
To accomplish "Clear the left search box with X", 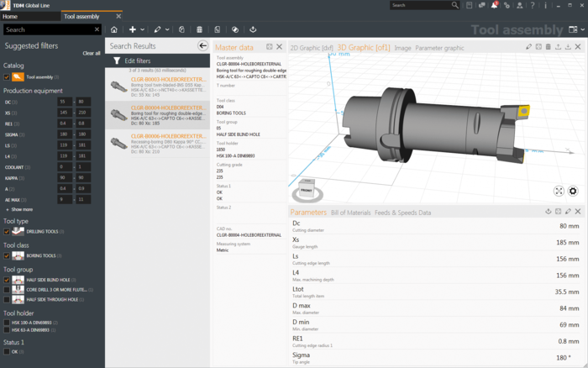I will click(97, 29).
